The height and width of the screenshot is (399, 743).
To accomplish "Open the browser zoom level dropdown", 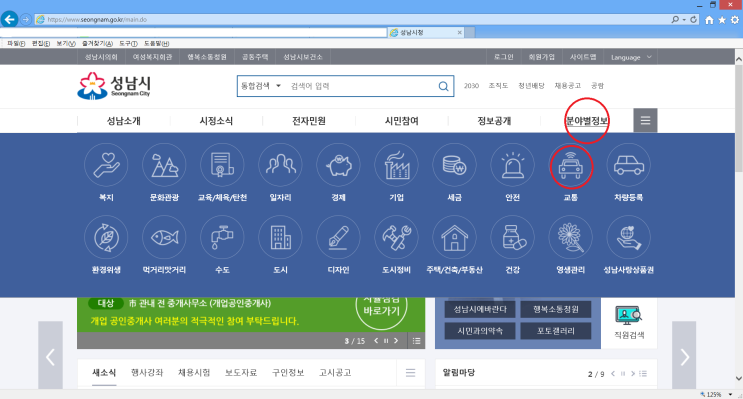I will click(730, 394).
